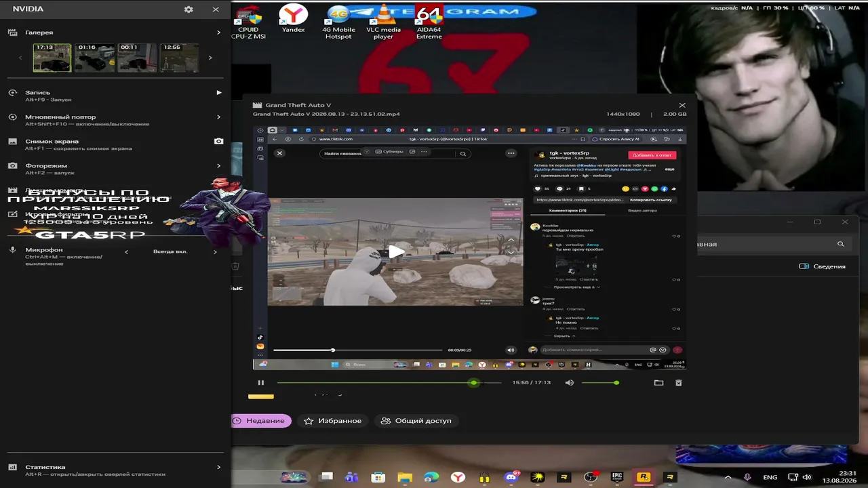The width and height of the screenshot is (868, 488).
Task: Select the 12:55 gallery thumbnail
Action: click(x=179, y=58)
